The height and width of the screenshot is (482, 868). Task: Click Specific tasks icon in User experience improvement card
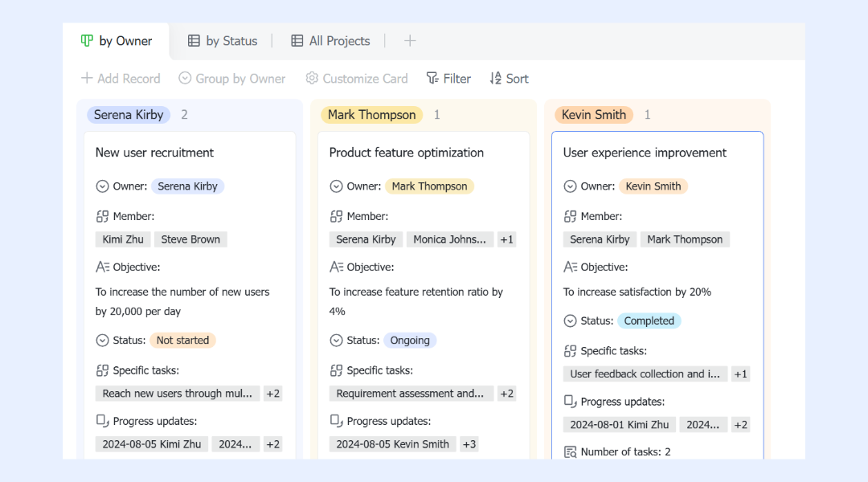click(570, 351)
